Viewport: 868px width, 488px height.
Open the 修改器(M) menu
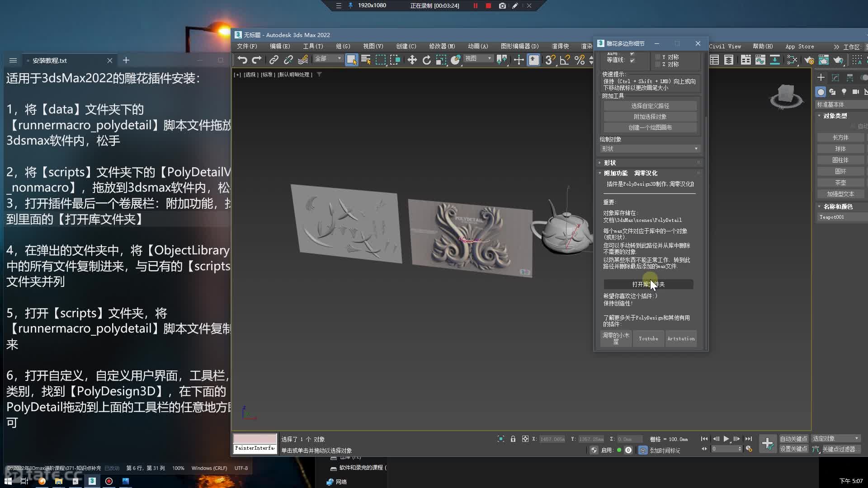tap(442, 46)
